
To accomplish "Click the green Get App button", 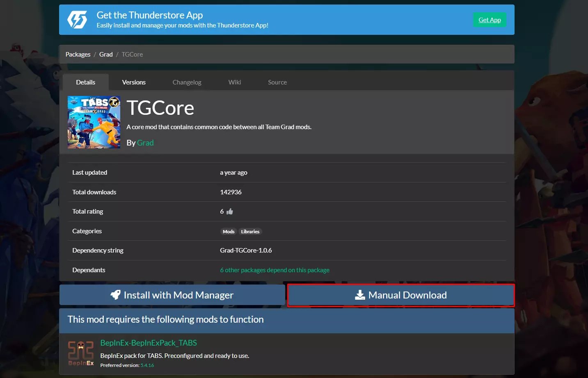I will pos(490,20).
